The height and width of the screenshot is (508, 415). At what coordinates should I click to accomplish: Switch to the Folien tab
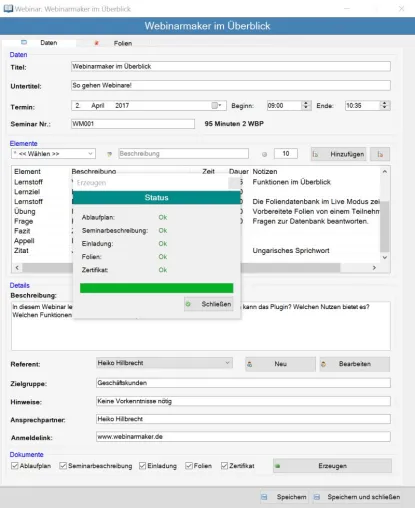pyautogui.click(x=113, y=43)
